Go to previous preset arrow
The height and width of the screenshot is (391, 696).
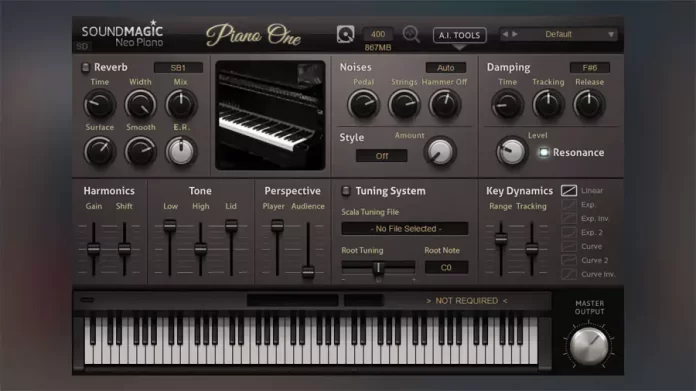(x=505, y=34)
